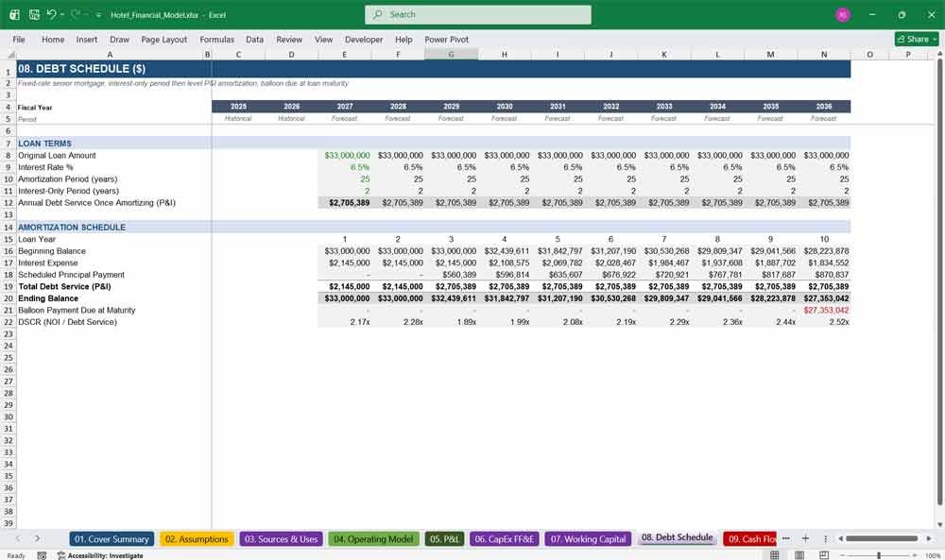Select row 12 header
This screenshot has width=945, height=560.
click(x=8, y=203)
